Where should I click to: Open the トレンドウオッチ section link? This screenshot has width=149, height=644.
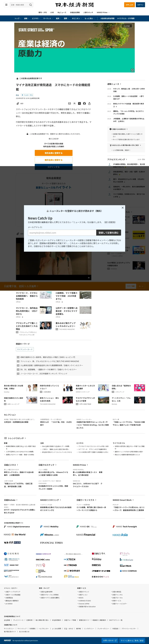pyautogui.click(x=17, y=438)
